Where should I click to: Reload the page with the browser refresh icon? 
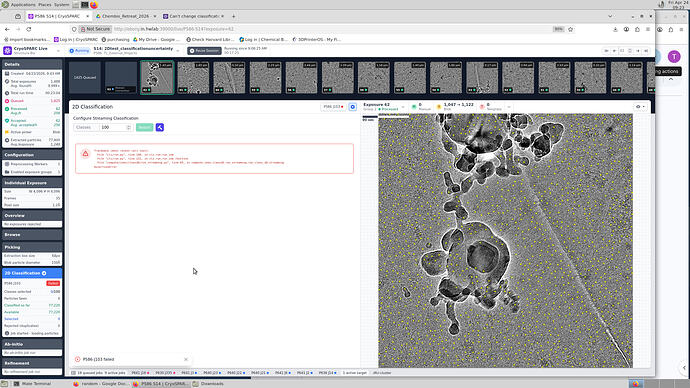pos(29,29)
